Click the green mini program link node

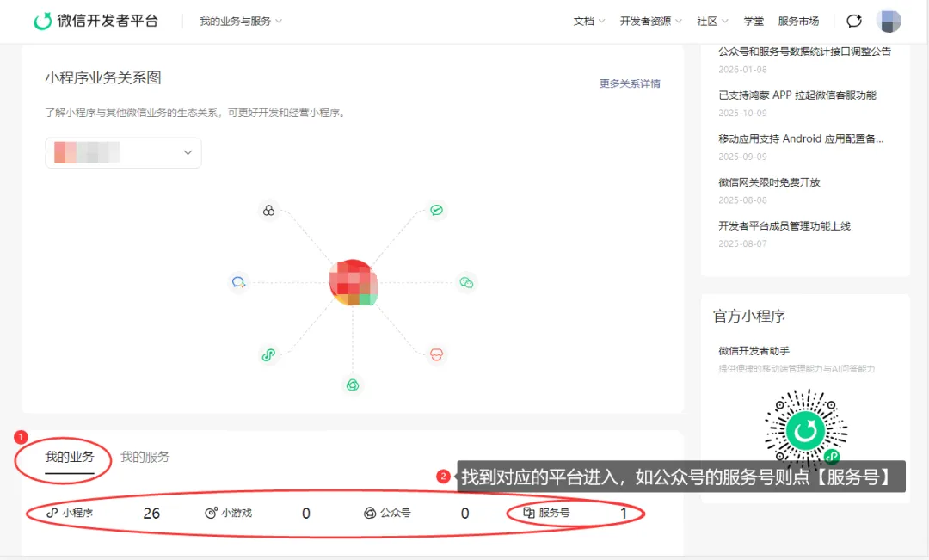[x=268, y=355]
